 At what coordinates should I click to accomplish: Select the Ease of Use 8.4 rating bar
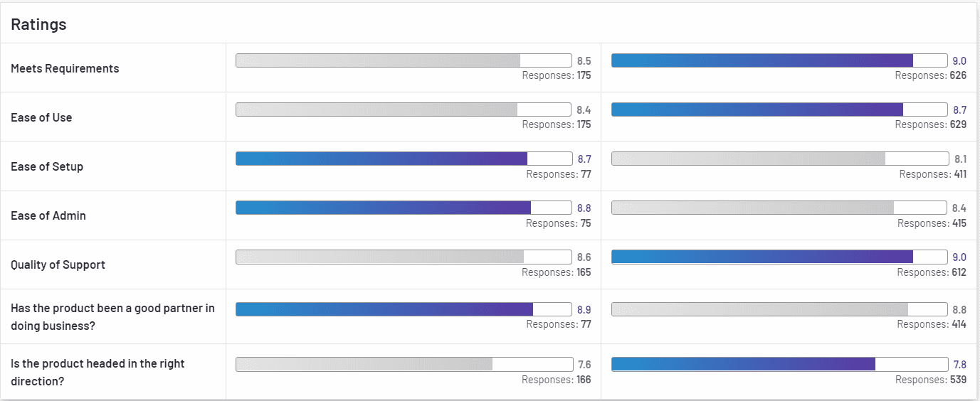[404, 109]
